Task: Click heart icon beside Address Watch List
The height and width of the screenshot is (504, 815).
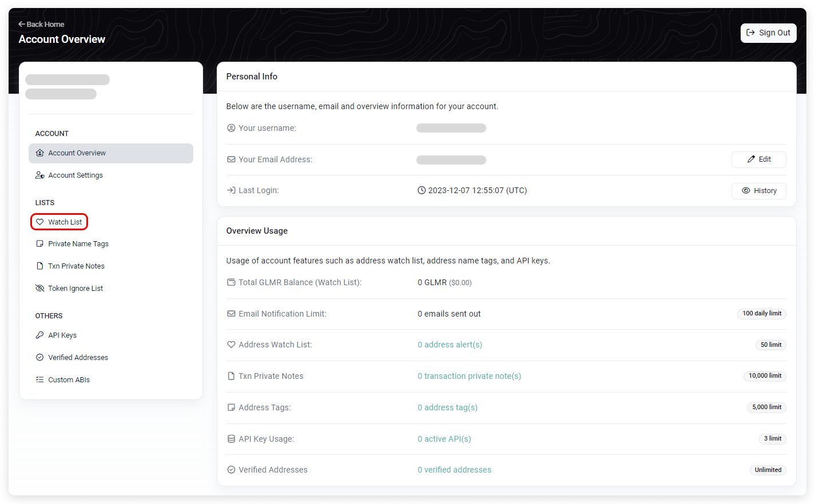Action: tap(231, 345)
